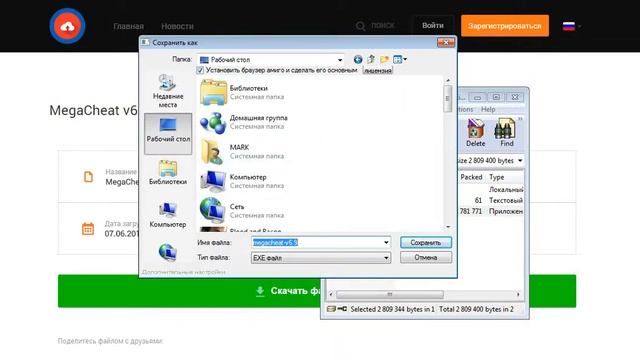
Task: Open Компьютер in the places sidebar
Action: tap(168, 216)
